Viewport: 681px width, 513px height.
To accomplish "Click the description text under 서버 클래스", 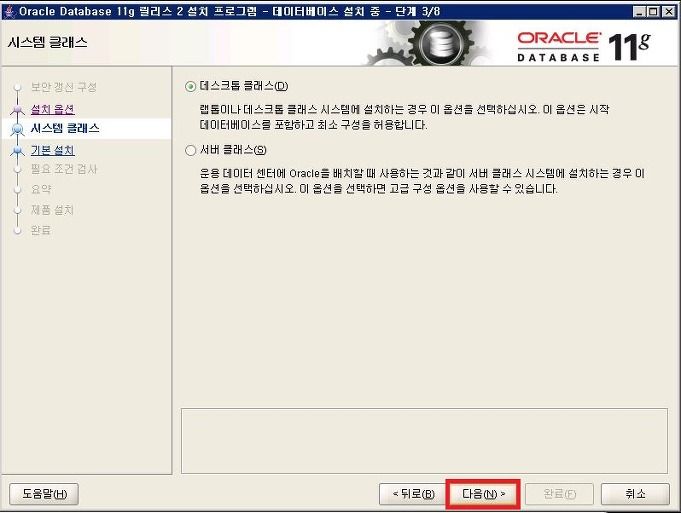I will 422,181.
